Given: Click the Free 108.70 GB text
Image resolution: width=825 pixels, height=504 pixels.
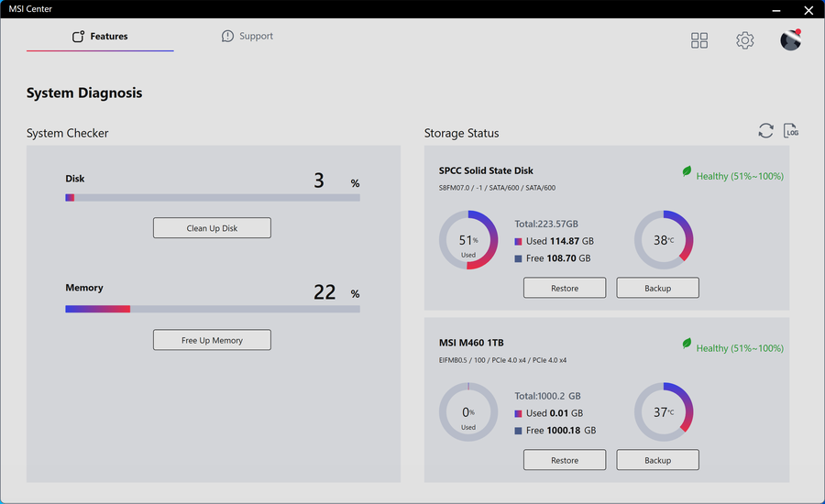Looking at the screenshot, I should (558, 258).
